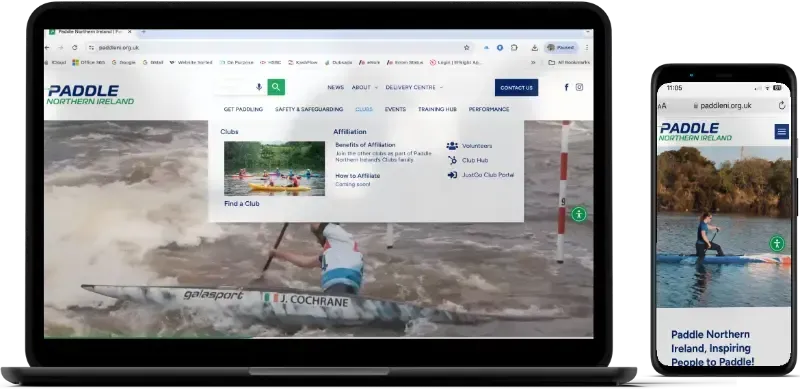Click the Affiliation heading in dropdown panel
This screenshot has height=390, width=800.
point(350,132)
